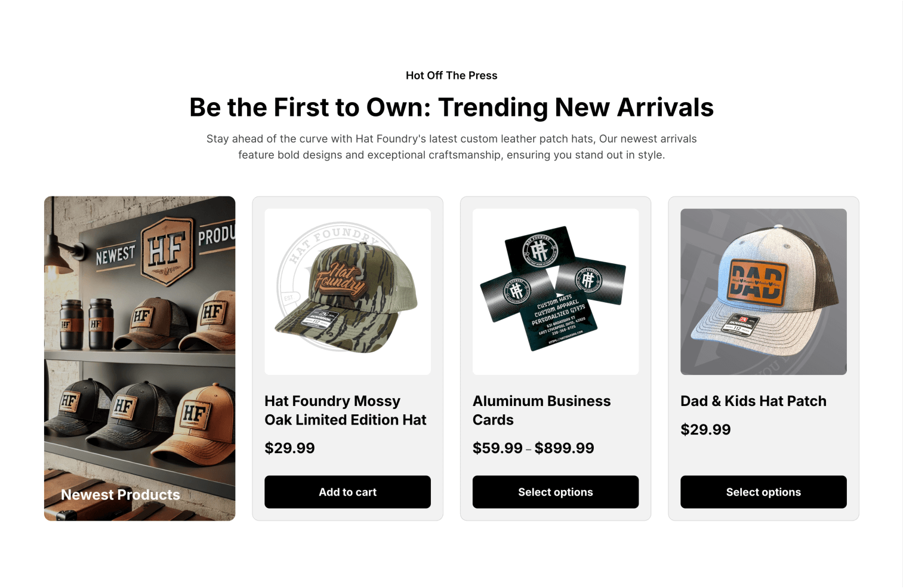Click the Dad & Kids Hat Patch title
The width and height of the screenshot is (903, 588).
tap(753, 401)
